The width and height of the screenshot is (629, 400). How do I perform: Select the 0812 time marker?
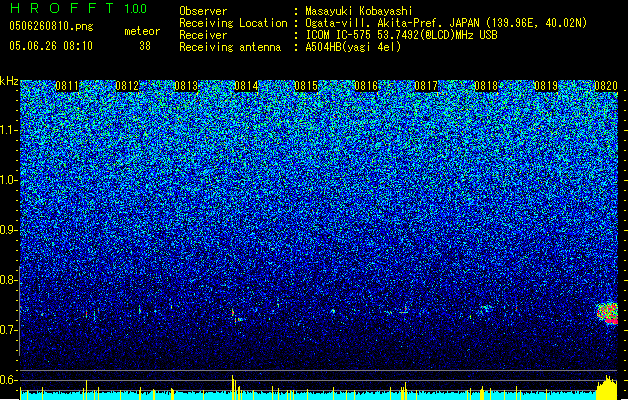pos(127,86)
